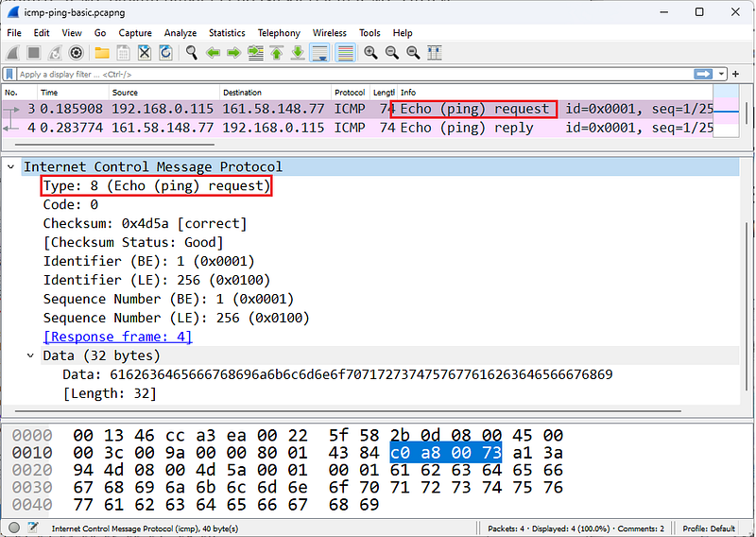
Task: Toggle auto scroll during live capture
Action: 319,53
